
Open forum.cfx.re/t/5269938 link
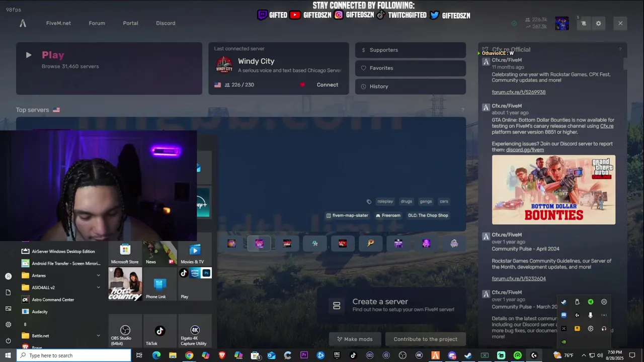519,93
